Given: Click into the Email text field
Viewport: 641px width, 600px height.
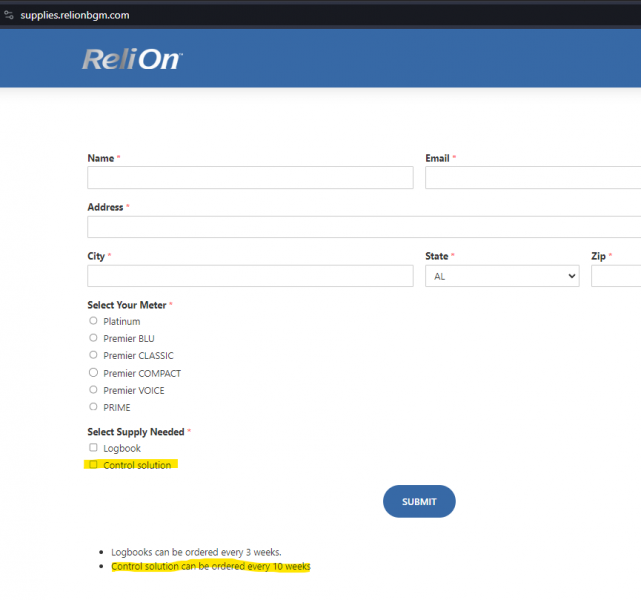Looking at the screenshot, I should pos(532,178).
